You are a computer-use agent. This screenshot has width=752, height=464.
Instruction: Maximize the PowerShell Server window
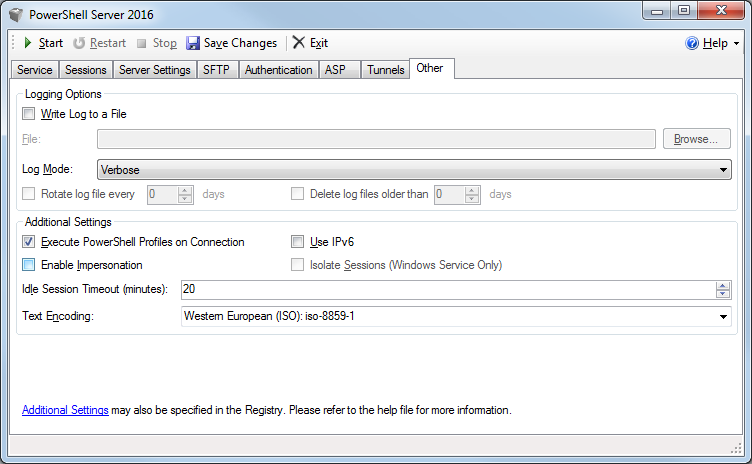pos(684,11)
